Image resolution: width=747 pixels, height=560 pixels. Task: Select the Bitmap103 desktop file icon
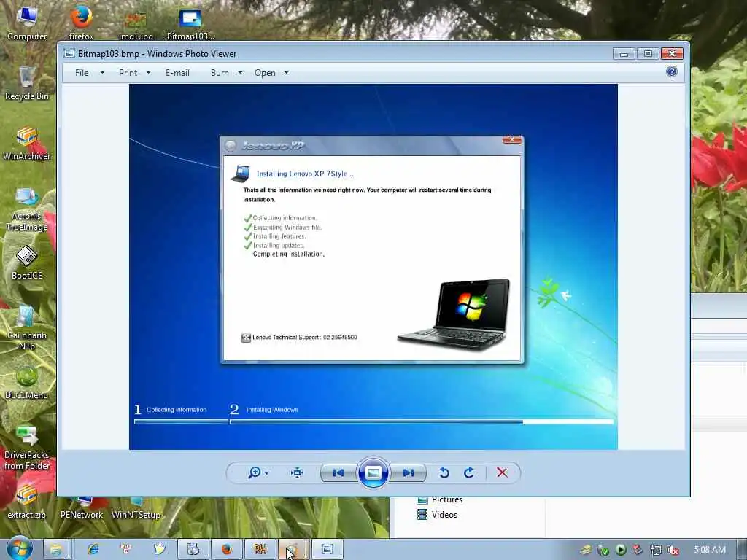click(190, 24)
